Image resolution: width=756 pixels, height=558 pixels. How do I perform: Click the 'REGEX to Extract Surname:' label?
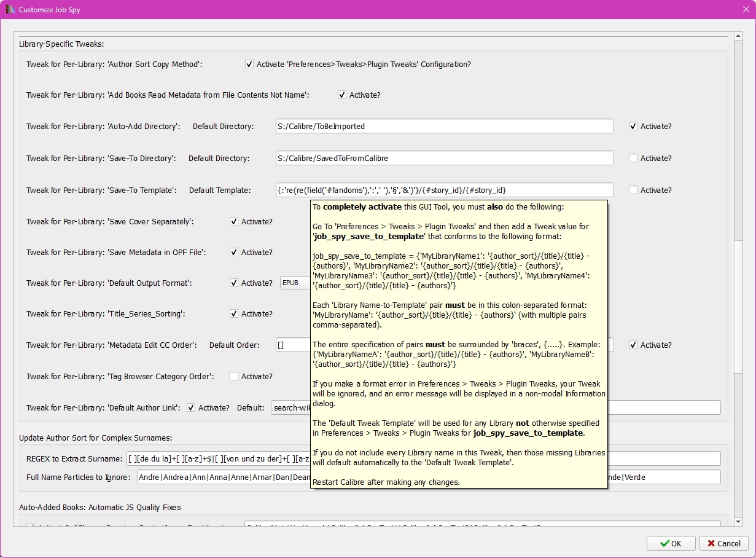(74, 458)
